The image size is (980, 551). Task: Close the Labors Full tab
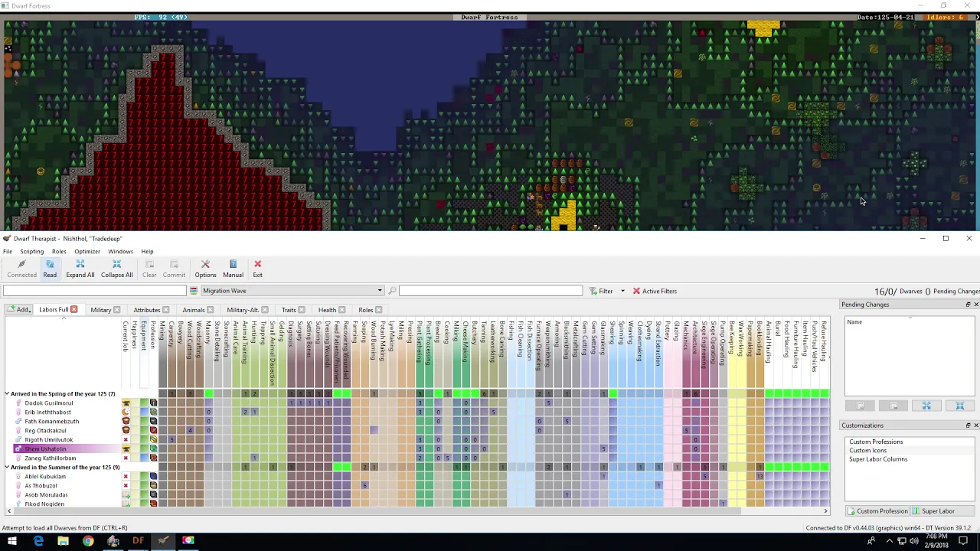click(x=74, y=310)
